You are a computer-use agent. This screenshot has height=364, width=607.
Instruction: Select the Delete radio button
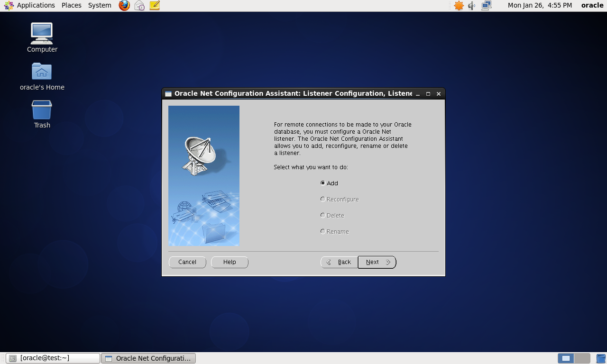pos(332,216)
